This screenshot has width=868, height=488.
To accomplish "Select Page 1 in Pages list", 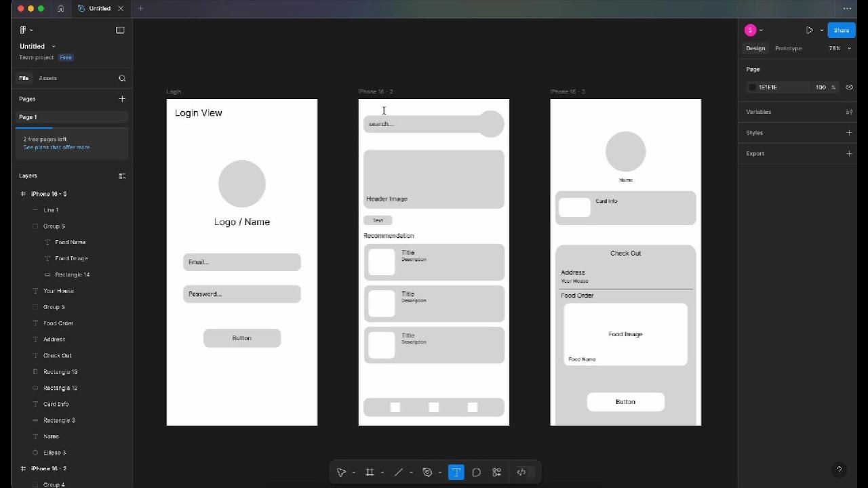I will 72,117.
